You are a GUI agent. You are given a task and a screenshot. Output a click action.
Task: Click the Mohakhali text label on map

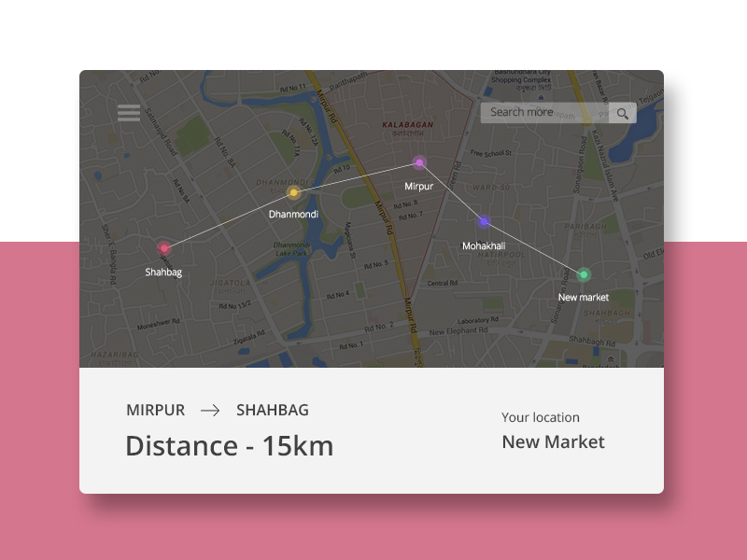pos(484,246)
